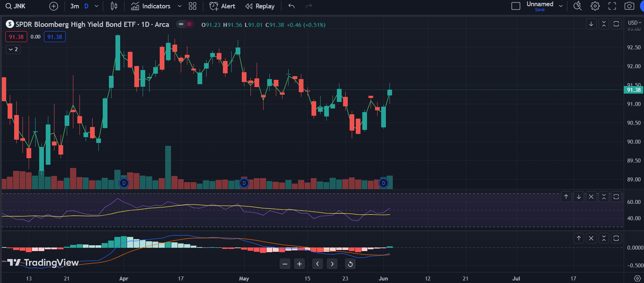Viewport: 644px width, 283px height.
Task: Move the chart view left with arrow button
Action: point(318,264)
